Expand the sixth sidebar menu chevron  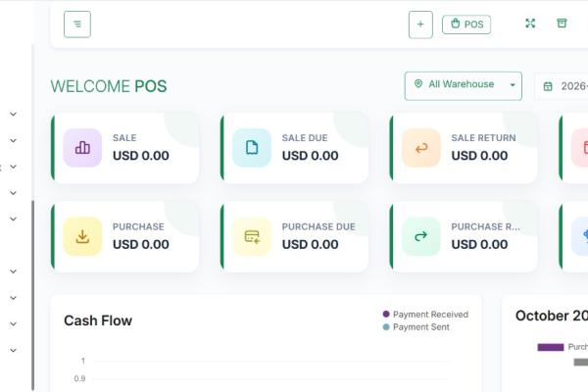tap(13, 271)
